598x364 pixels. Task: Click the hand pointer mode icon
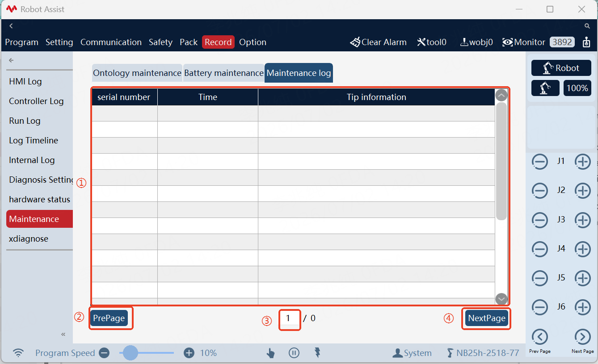(x=271, y=353)
